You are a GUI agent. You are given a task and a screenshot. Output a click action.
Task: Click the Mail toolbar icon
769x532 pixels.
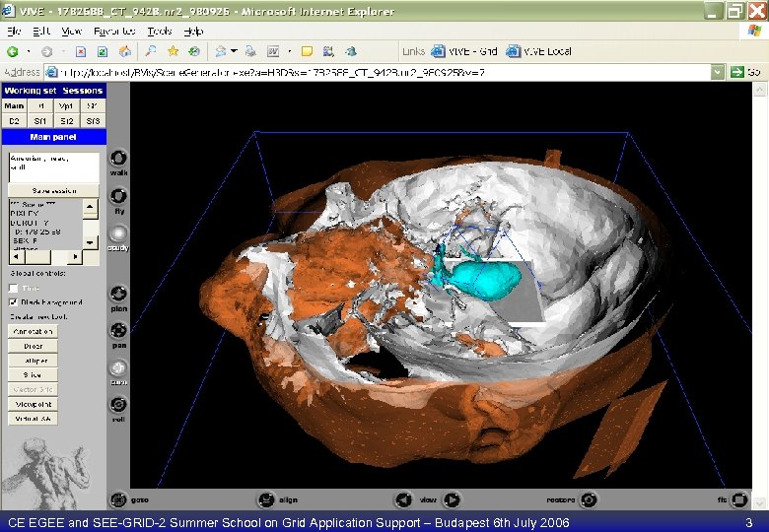pyautogui.click(x=221, y=51)
